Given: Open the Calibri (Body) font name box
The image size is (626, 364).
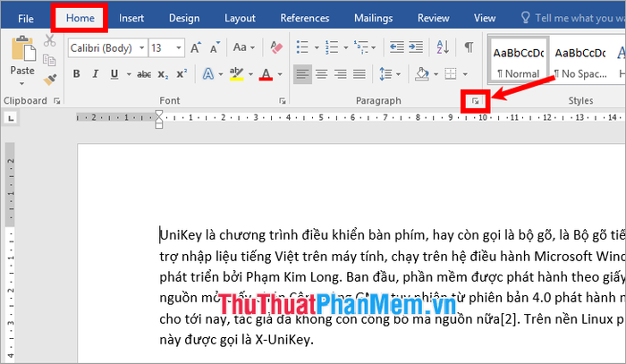Looking at the screenshot, I should click(107, 48).
